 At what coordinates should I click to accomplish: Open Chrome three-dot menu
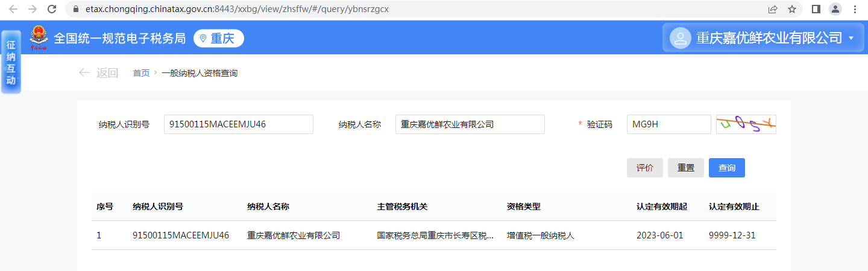click(855, 9)
